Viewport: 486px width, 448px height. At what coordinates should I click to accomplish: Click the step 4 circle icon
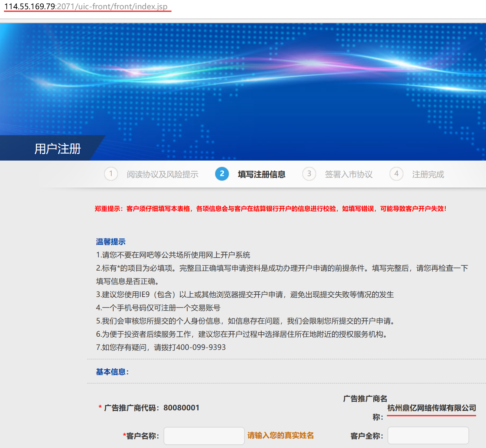[396, 174]
